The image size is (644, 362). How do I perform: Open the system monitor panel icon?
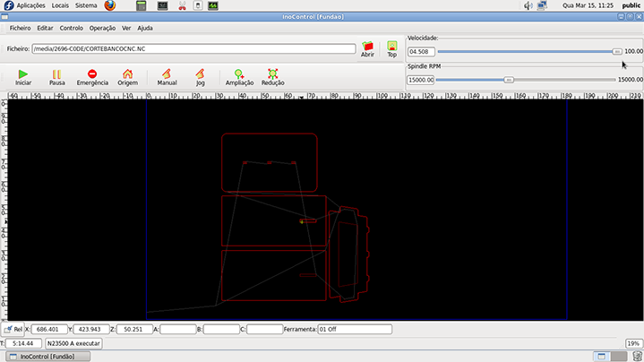point(213,5)
